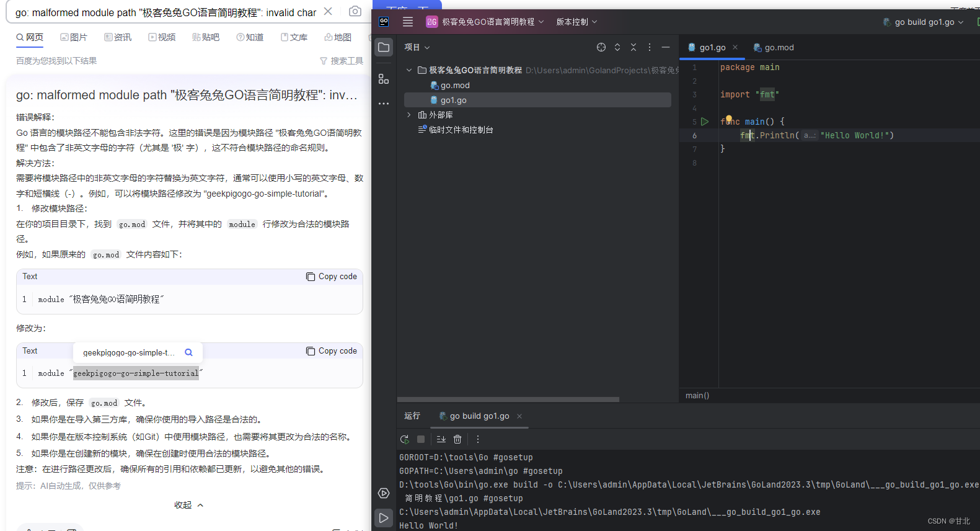Click Baidu camera image search icon
980x531 pixels.
pos(355,11)
